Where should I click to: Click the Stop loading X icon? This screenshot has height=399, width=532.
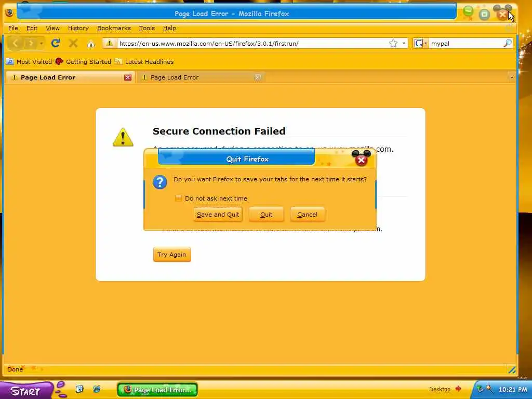tap(73, 43)
